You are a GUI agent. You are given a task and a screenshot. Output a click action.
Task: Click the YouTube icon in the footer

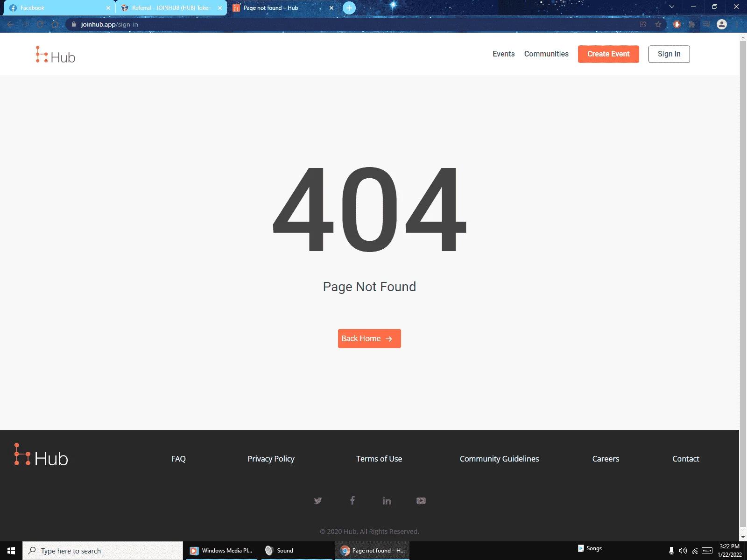tap(421, 501)
